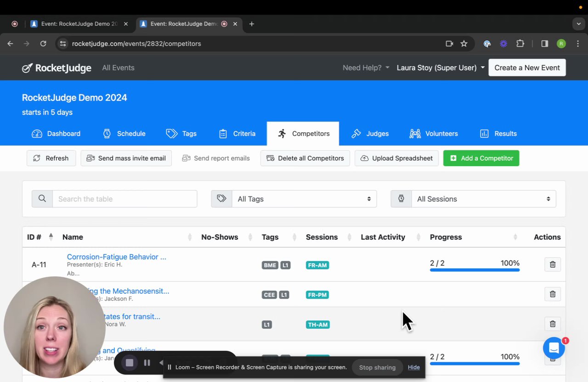This screenshot has height=382, width=588.
Task: Stop the Loom recording
Action: tap(130, 363)
